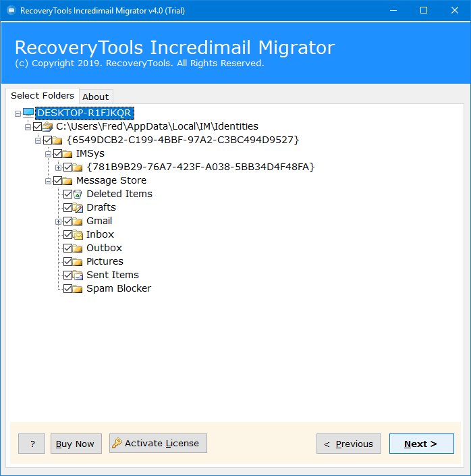Click the Activate License button
The image size is (471, 476).
(158, 443)
